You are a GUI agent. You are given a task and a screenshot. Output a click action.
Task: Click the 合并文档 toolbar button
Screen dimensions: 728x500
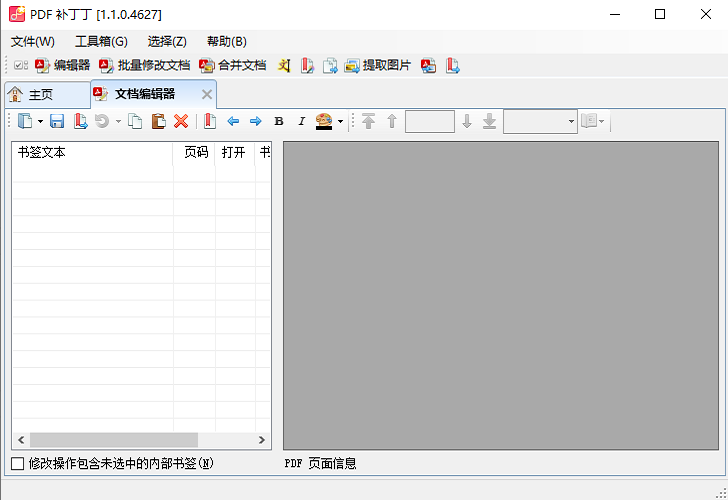pos(233,66)
